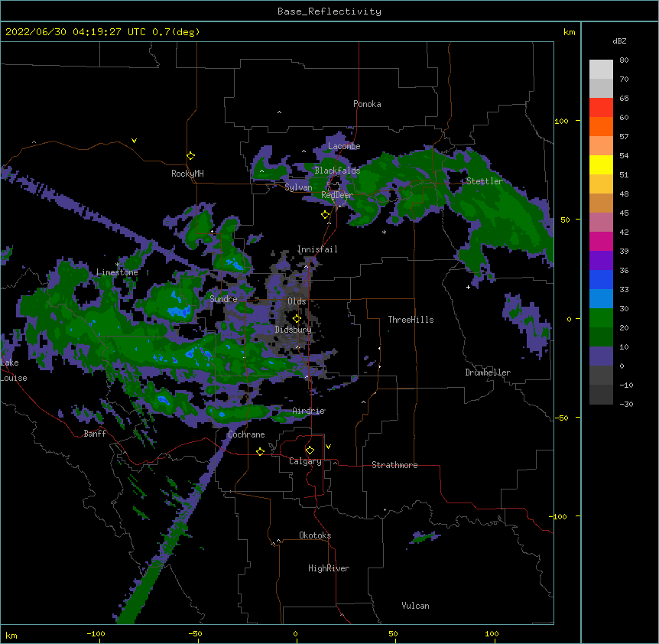Click the yellow diamond marker above Calgary label
This screenshot has height=644, width=659.
click(x=310, y=450)
